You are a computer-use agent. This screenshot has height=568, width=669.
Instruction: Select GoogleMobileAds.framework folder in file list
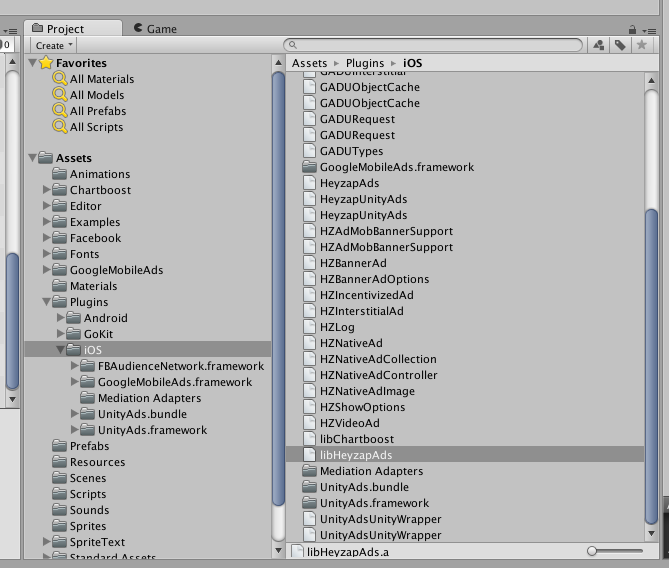397,167
